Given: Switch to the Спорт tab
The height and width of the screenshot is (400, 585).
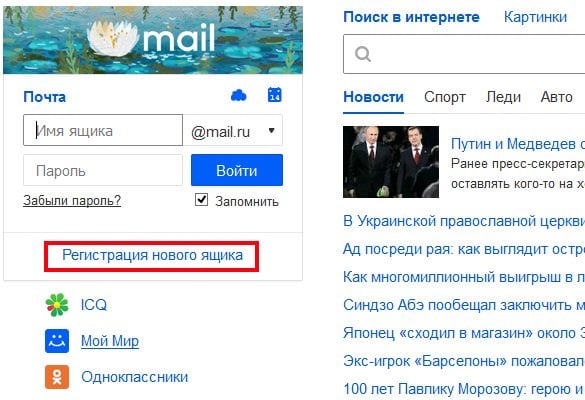Looking at the screenshot, I should click(x=445, y=97).
